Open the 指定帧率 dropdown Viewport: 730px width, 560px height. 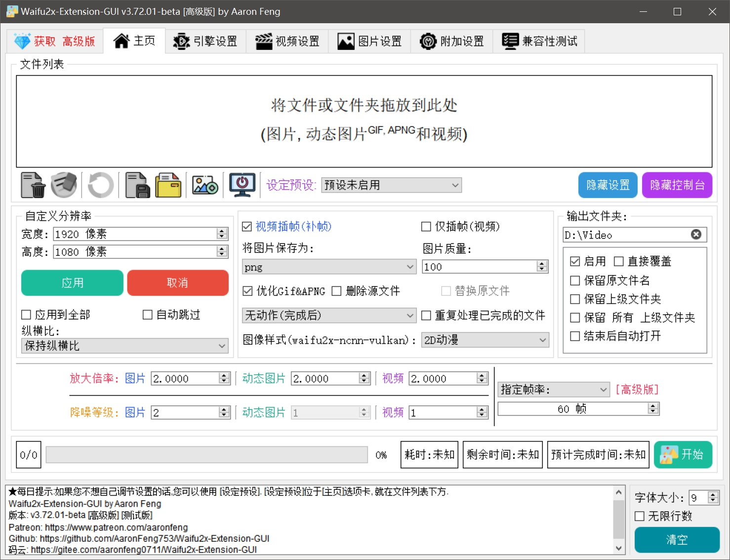[x=554, y=390]
